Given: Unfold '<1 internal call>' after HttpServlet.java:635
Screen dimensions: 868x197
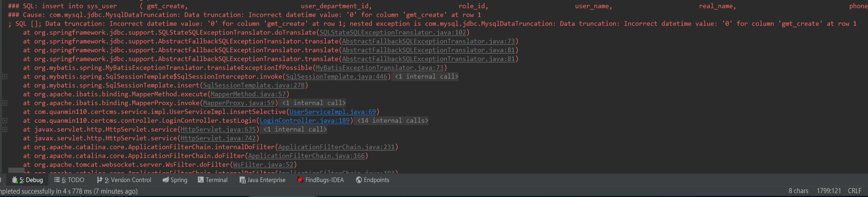Looking at the screenshot, I should coord(295,129).
